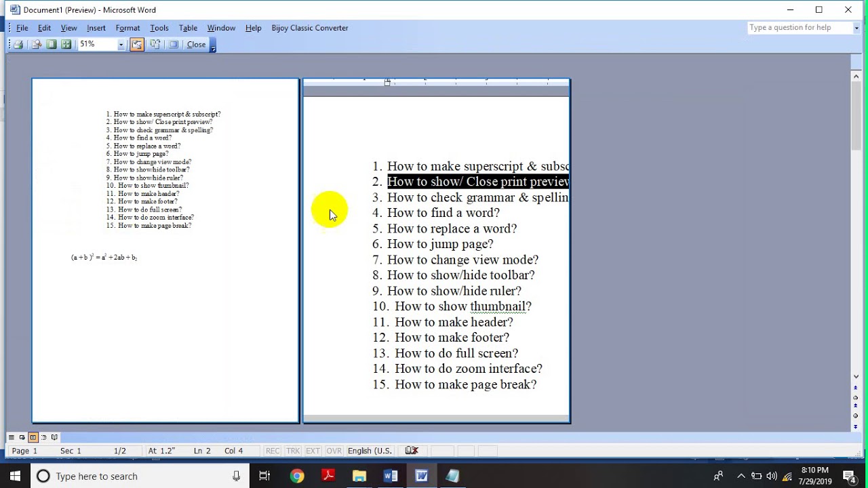Viewport: 868px width, 488px height.
Task: Click the vertical scrollbar up arrow
Action: [x=856, y=77]
